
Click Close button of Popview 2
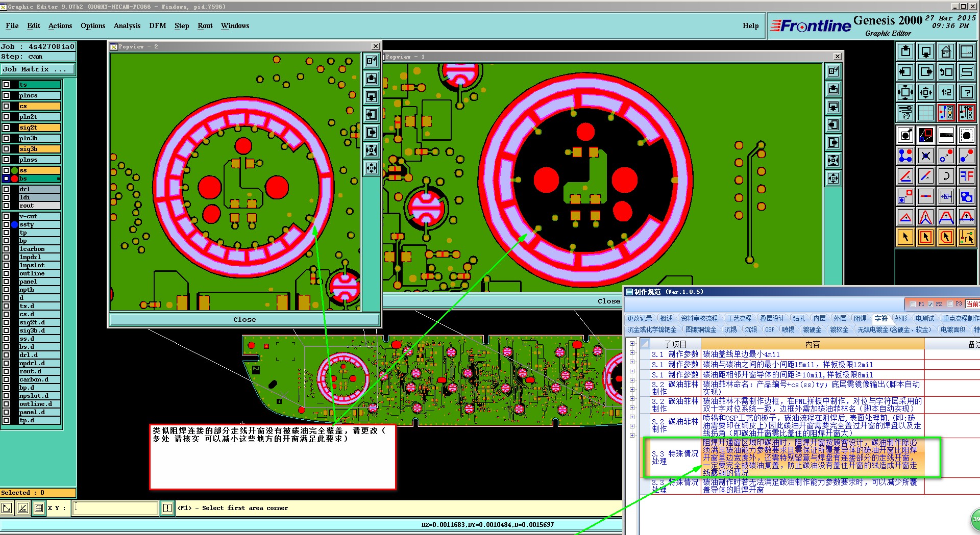pyautogui.click(x=244, y=319)
